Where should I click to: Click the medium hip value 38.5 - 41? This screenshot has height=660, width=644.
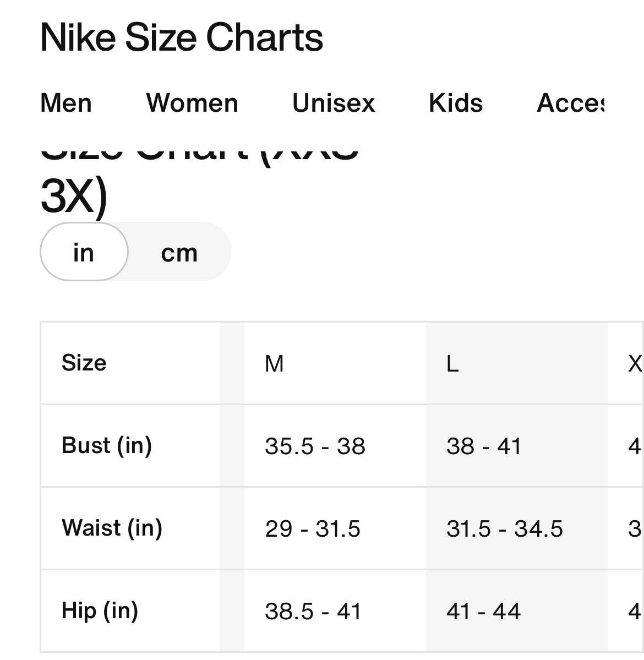(313, 612)
